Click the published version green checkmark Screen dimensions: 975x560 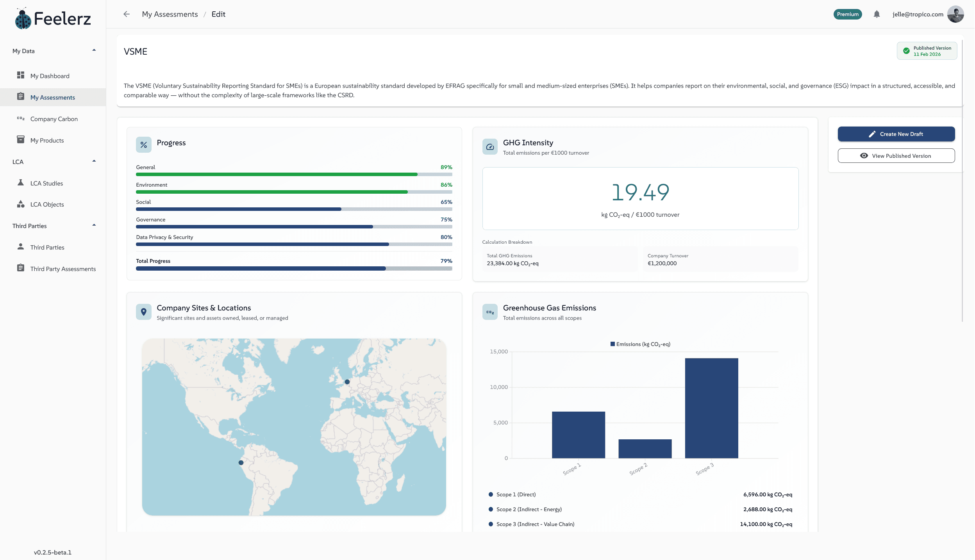coord(906,51)
